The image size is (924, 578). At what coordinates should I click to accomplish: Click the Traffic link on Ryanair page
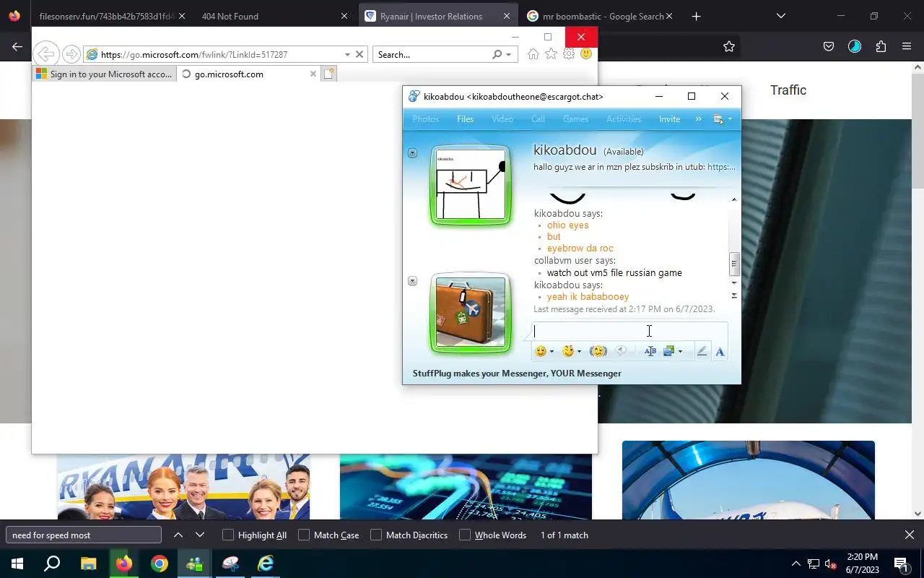788,90
